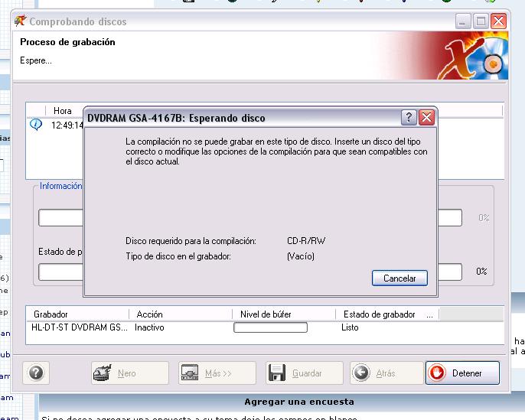525x420 pixels.
Task: Click the Información group label
Action: click(x=61, y=186)
